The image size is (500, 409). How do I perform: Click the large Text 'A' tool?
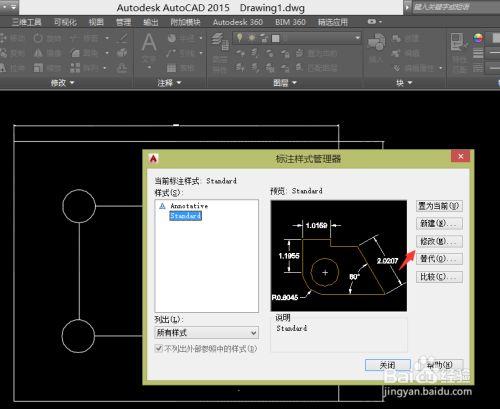coord(149,43)
